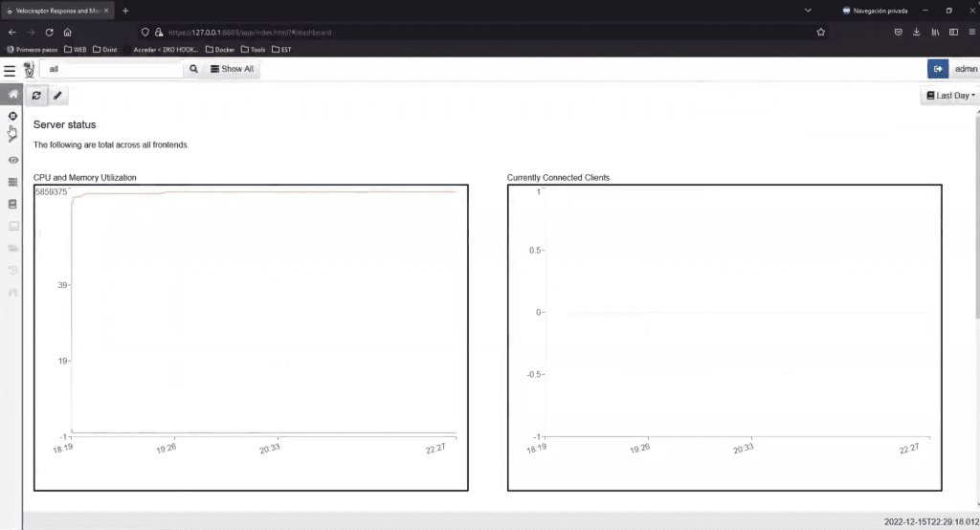Click the footer timestamp 2022-12-15T22:29:18
This screenshot has width=980, height=530.
[931, 522]
